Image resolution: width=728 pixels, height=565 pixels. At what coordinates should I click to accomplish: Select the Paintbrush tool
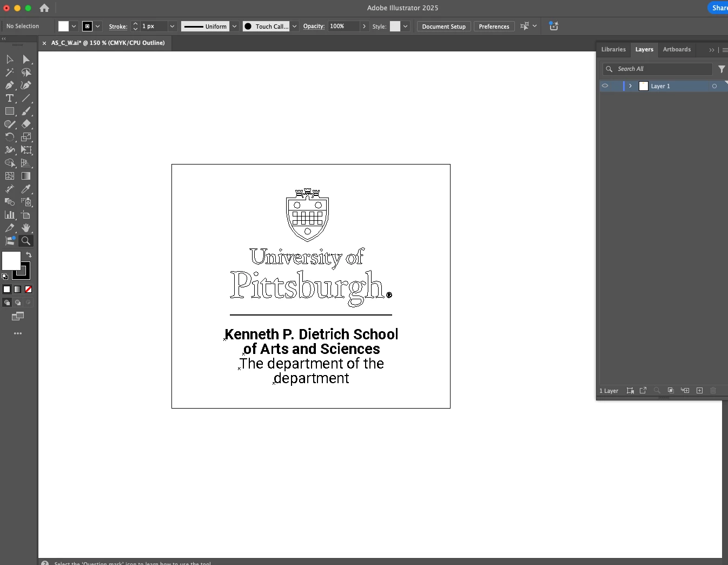tap(26, 111)
